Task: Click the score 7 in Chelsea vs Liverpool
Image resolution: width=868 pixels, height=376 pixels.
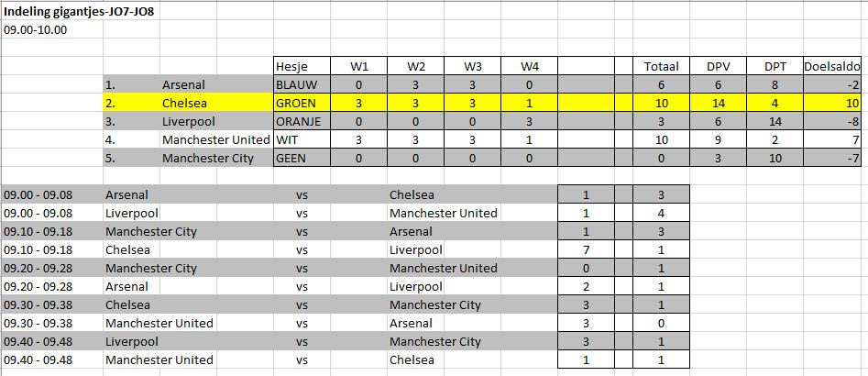Action: click(586, 249)
